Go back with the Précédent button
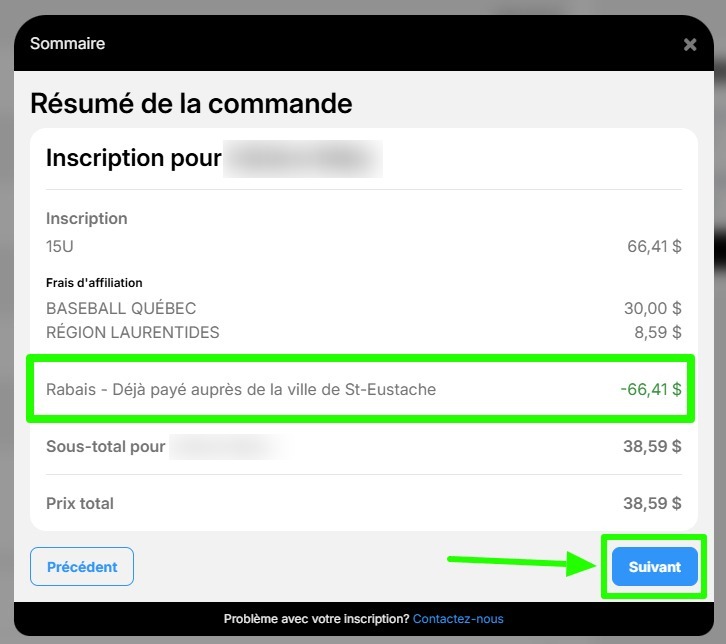 click(82, 567)
